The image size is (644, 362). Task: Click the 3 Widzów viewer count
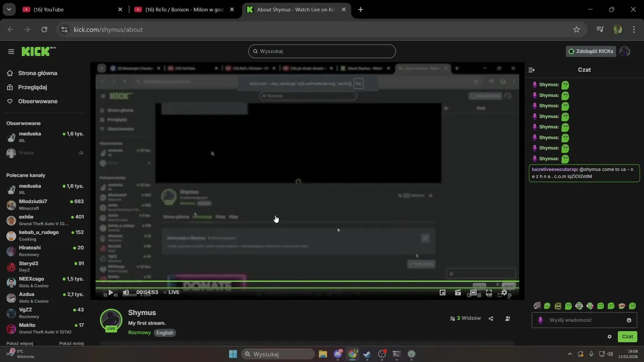[465, 318]
